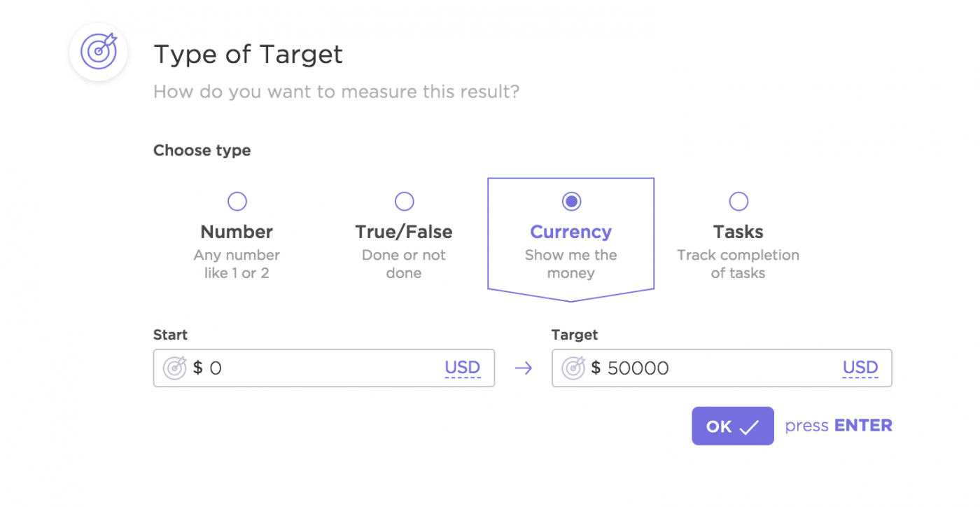Viewport: 980px width, 507px height.
Task: Select the Tasks radio button
Action: 738,202
